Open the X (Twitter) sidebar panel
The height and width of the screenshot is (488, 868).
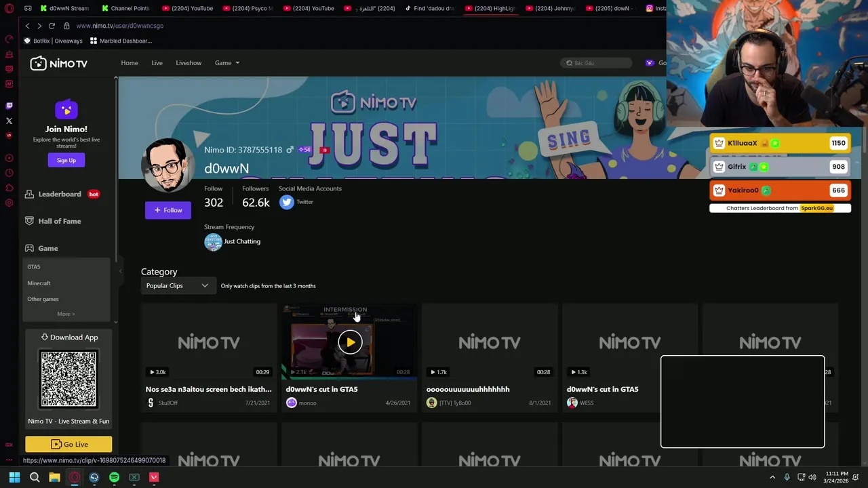9,121
